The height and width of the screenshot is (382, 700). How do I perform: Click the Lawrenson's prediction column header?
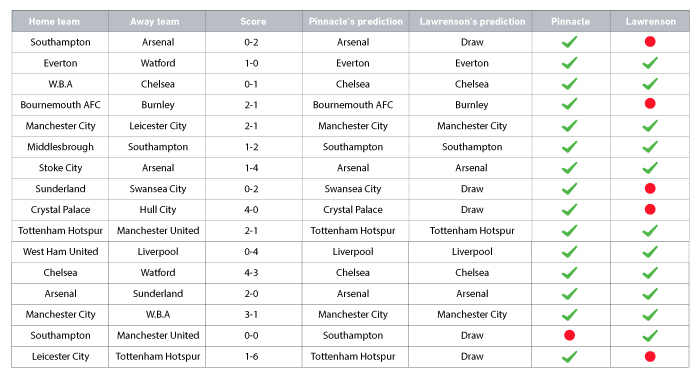pyautogui.click(x=472, y=21)
